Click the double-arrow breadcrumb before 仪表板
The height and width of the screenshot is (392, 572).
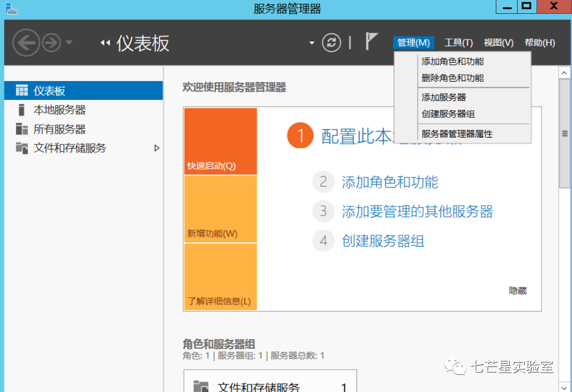(105, 43)
